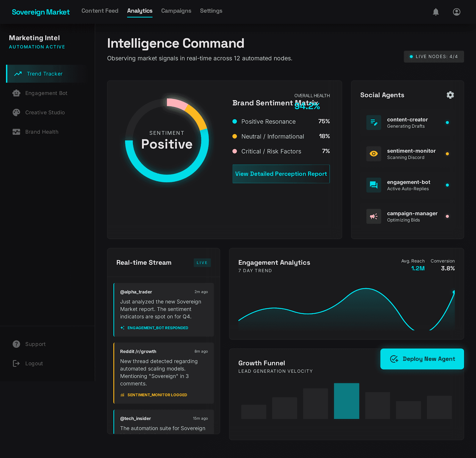Toggle the engagement-bot active status indicator

(447, 185)
